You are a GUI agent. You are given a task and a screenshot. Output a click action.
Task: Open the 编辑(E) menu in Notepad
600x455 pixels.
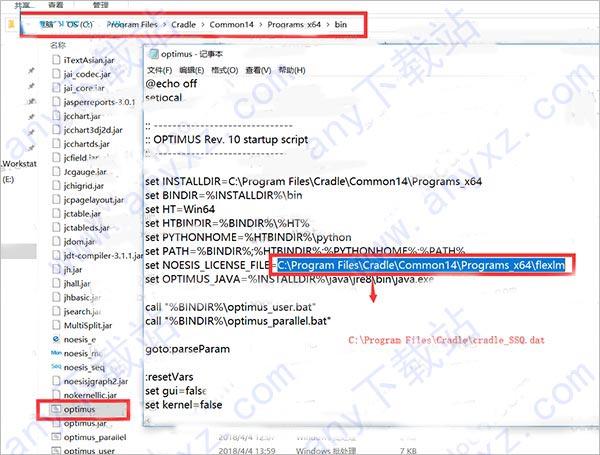click(191, 70)
